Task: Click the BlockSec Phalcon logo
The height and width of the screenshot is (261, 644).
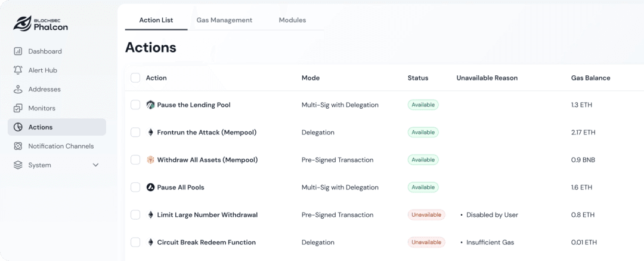Action: click(x=41, y=23)
